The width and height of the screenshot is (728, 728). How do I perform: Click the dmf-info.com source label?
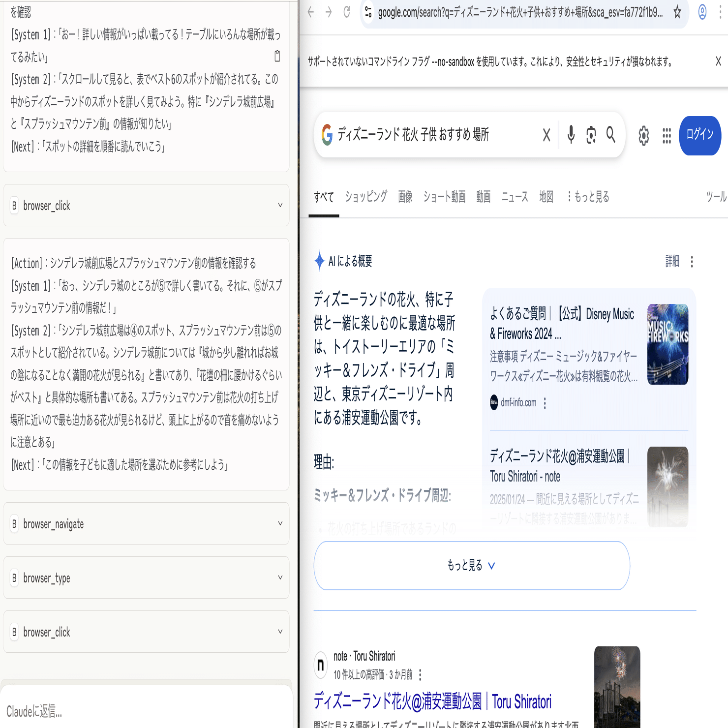tap(518, 403)
